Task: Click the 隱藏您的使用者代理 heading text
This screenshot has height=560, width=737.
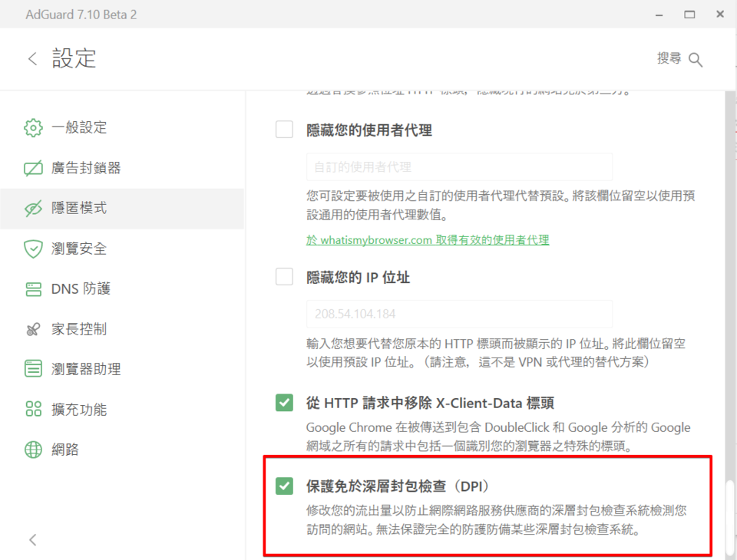Action: tap(369, 130)
